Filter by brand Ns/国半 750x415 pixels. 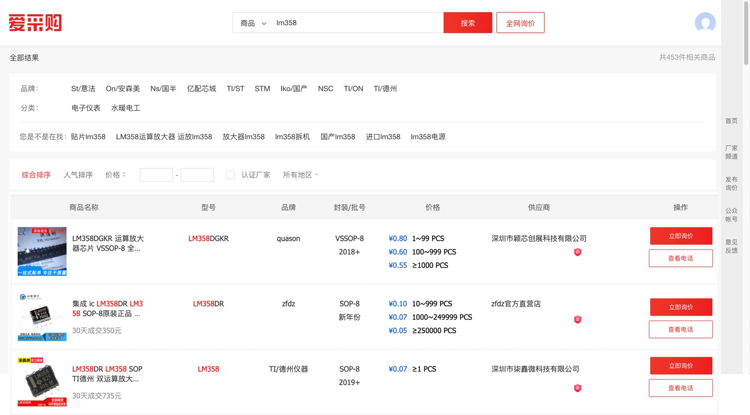click(163, 88)
